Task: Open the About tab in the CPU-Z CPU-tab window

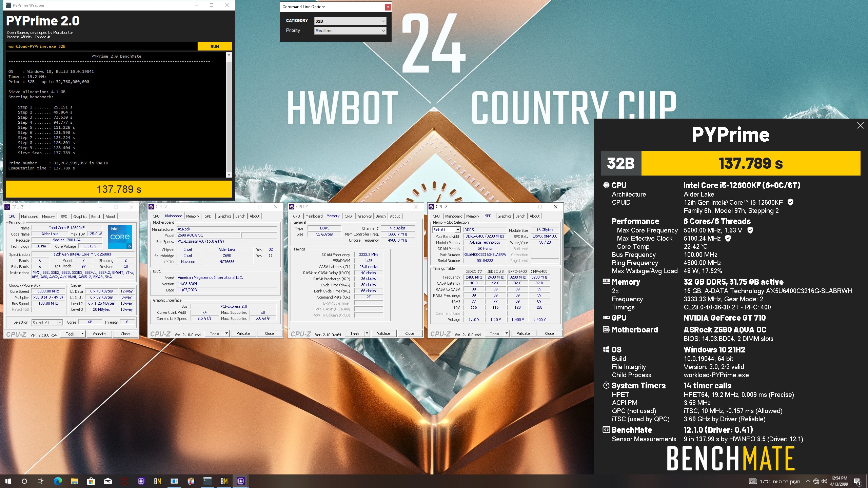Action: point(111,217)
